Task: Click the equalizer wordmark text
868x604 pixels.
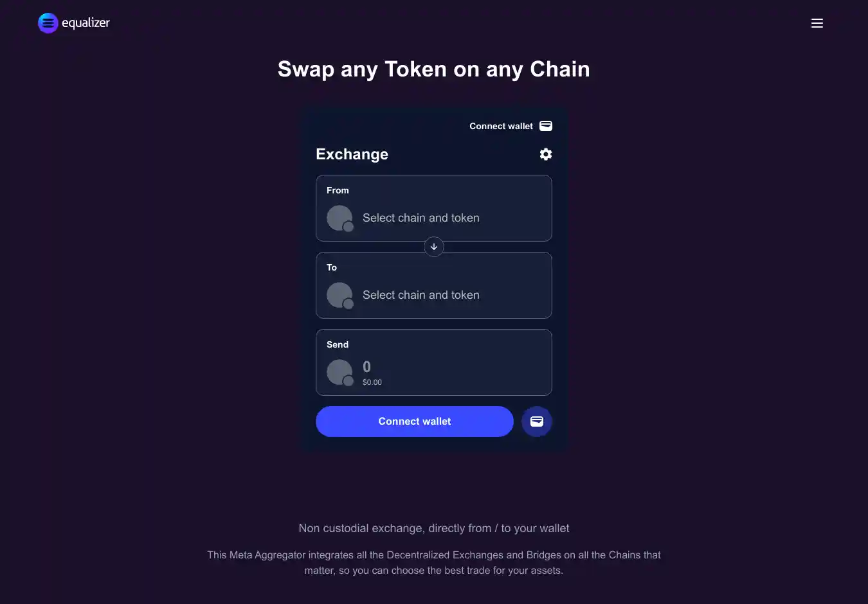Action: point(86,23)
